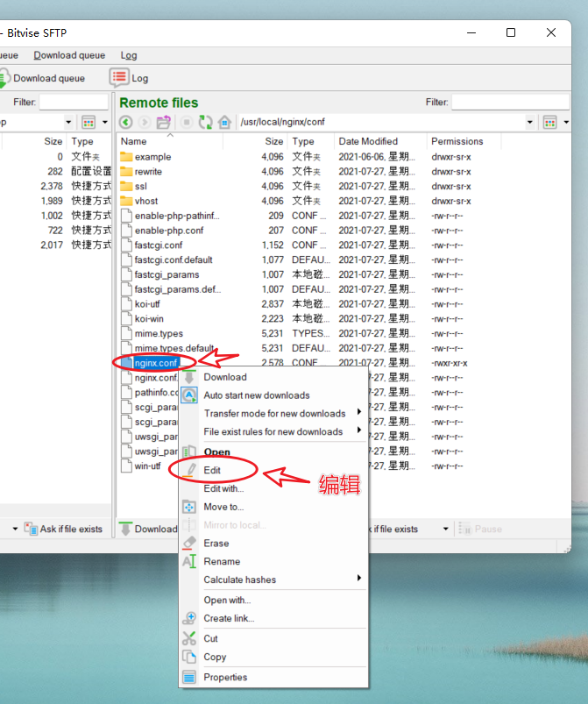The image size is (588, 704).
Task: Expand File exist rules submenu
Action: [x=359, y=430]
